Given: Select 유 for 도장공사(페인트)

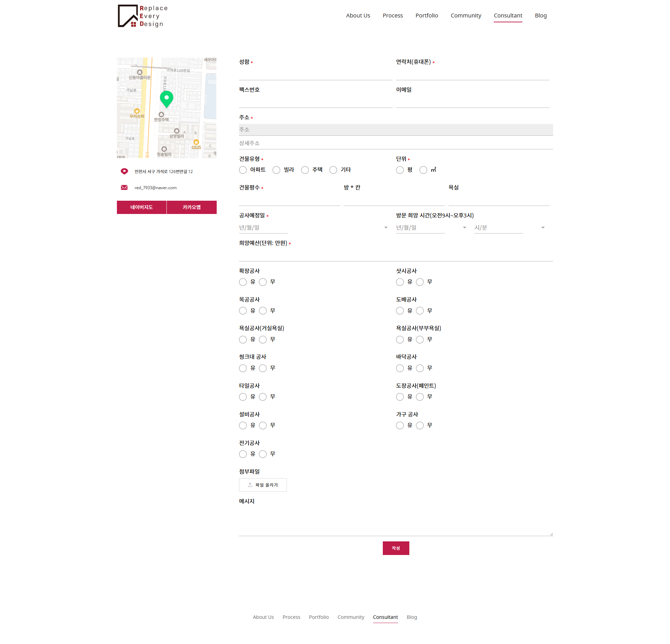Looking at the screenshot, I should point(400,397).
